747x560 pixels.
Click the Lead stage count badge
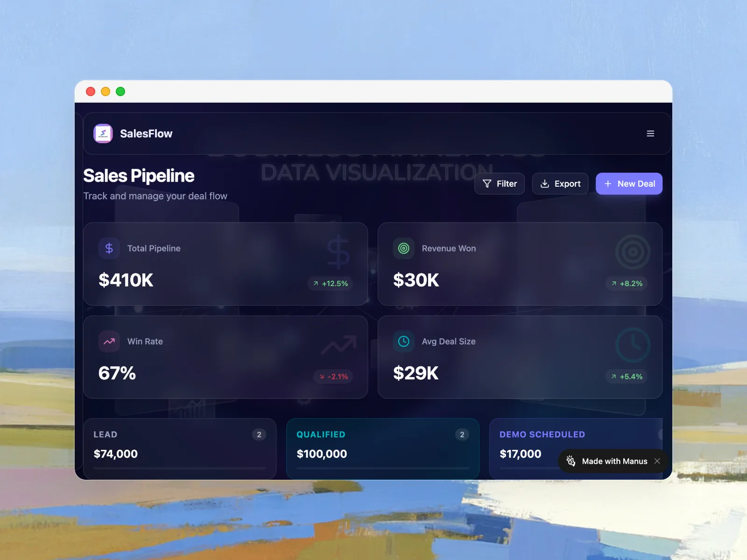[x=259, y=434]
